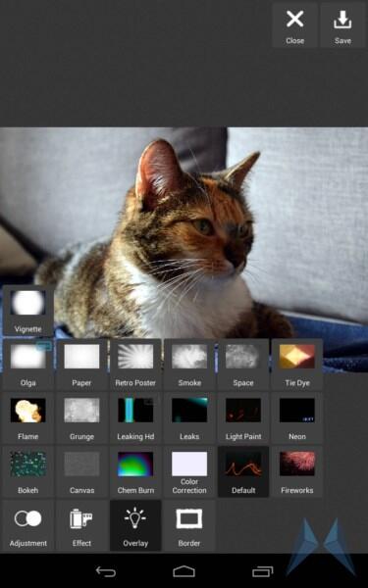Open the Color Correction swatch
The width and height of the screenshot is (368, 588).
click(x=189, y=471)
